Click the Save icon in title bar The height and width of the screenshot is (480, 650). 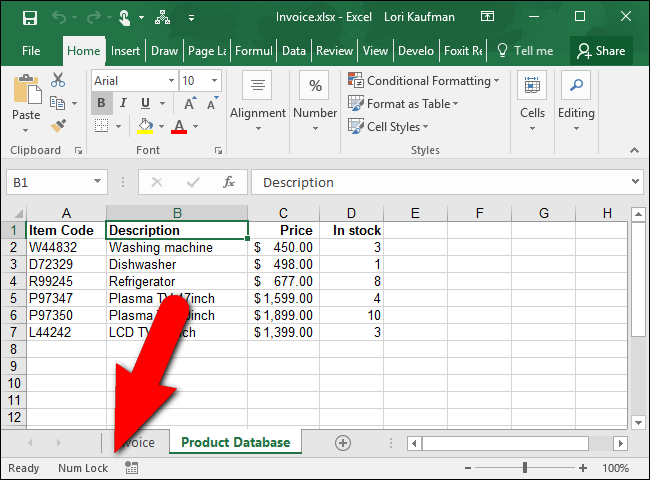click(x=29, y=17)
